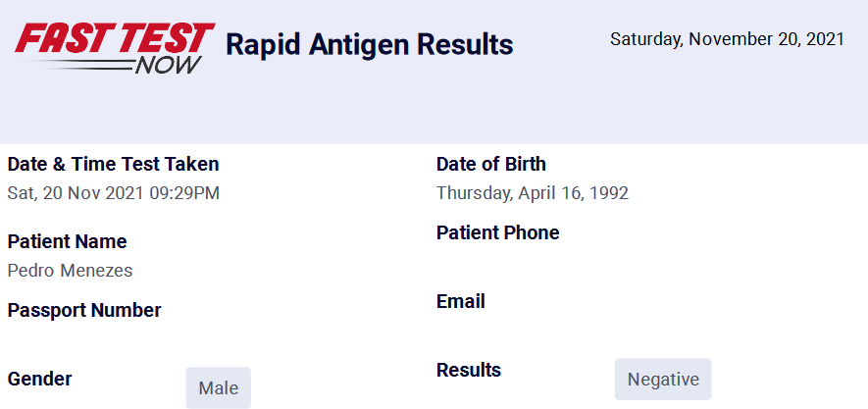
Task: Click the Date of Birth label
Action: click(491, 165)
